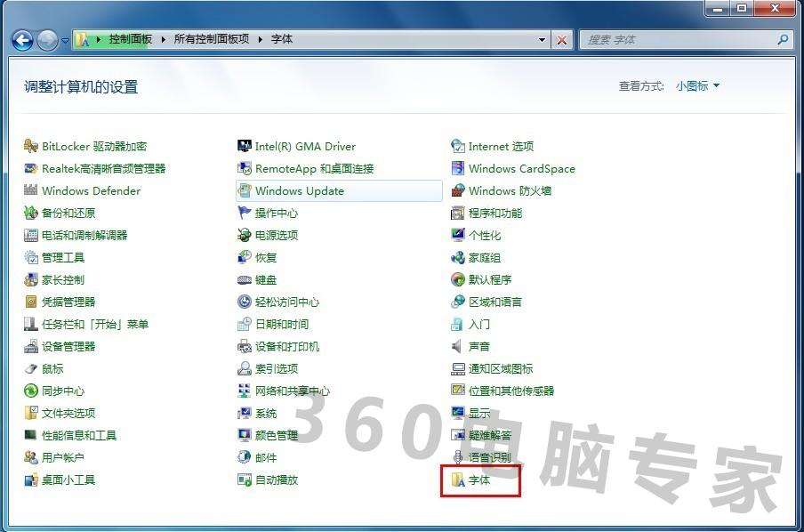This screenshot has width=804, height=532.
Task: Open 设备和打印机 icon
Action: point(244,346)
